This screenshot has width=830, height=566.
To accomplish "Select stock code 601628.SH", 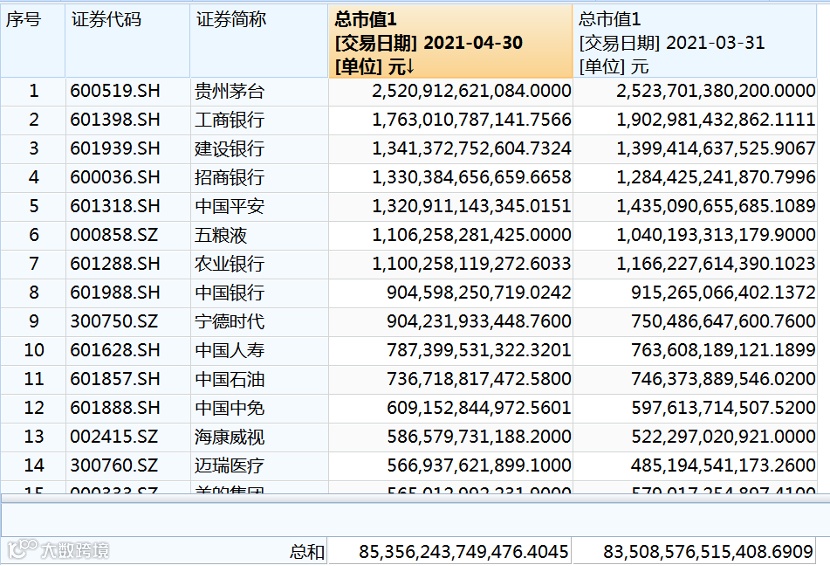I will click(x=115, y=349).
